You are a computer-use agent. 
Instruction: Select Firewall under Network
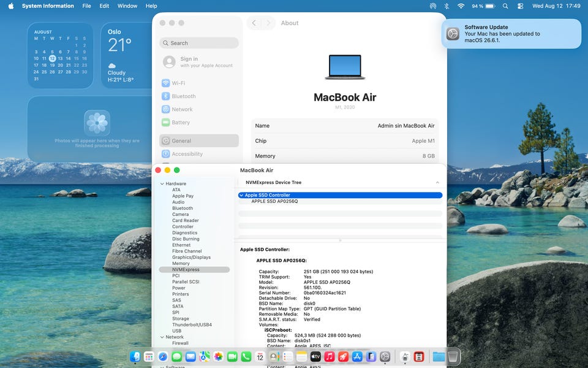click(x=180, y=343)
